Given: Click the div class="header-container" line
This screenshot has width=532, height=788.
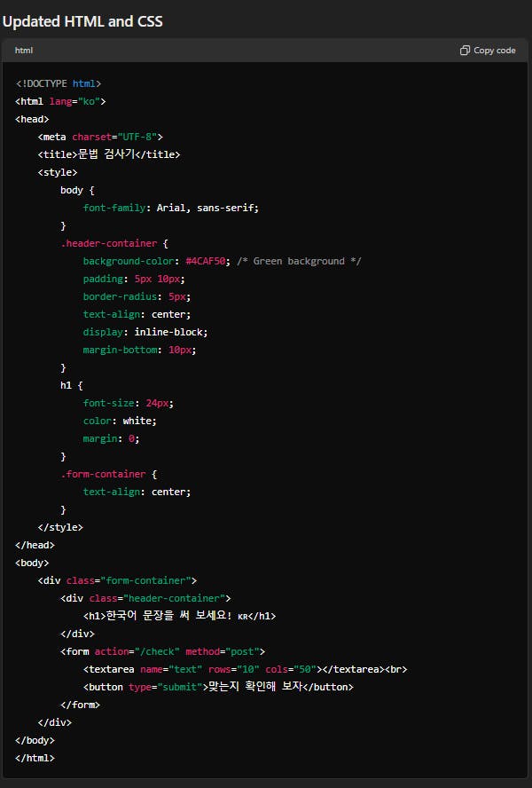Looking at the screenshot, I should tap(145, 598).
